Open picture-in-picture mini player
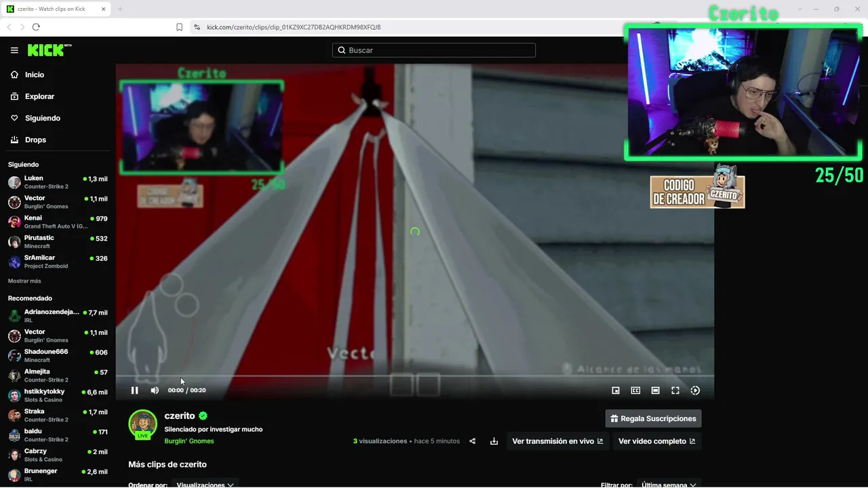The image size is (868, 488). click(616, 390)
